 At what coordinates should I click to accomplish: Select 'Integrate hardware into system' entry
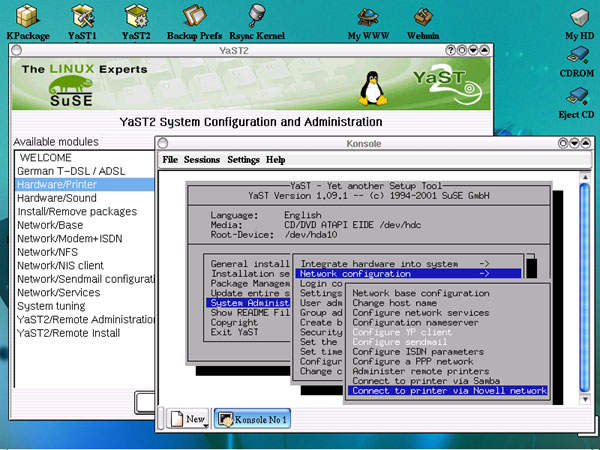pyautogui.click(x=408, y=264)
